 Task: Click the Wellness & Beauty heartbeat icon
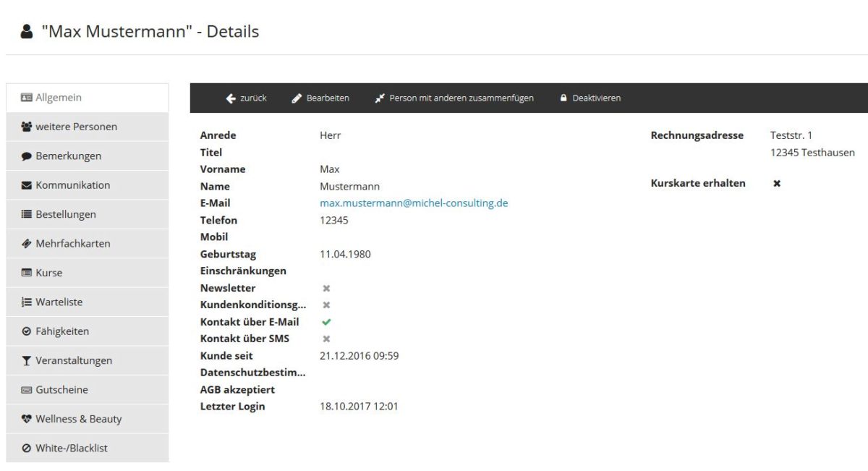pos(27,419)
